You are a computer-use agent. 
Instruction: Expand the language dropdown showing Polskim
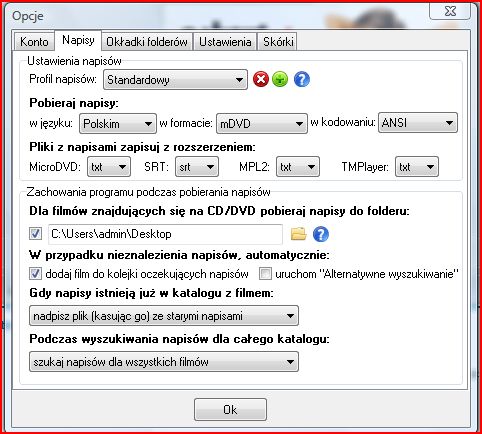118,124
